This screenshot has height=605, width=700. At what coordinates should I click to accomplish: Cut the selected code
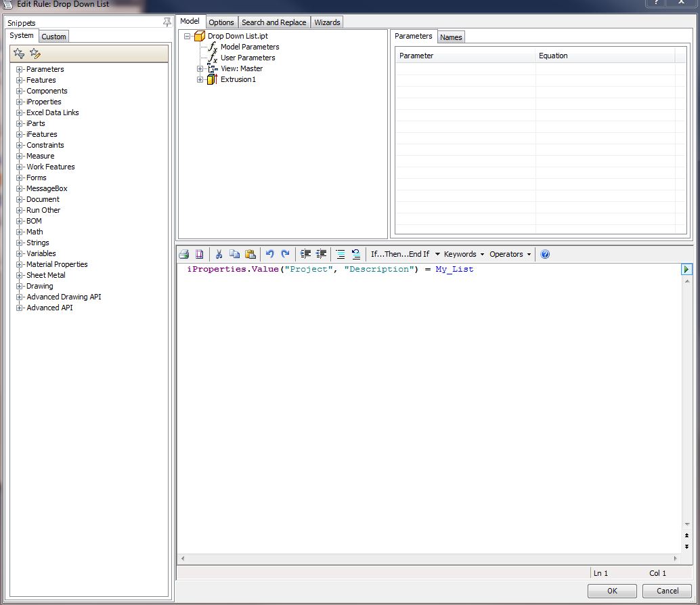pos(219,254)
